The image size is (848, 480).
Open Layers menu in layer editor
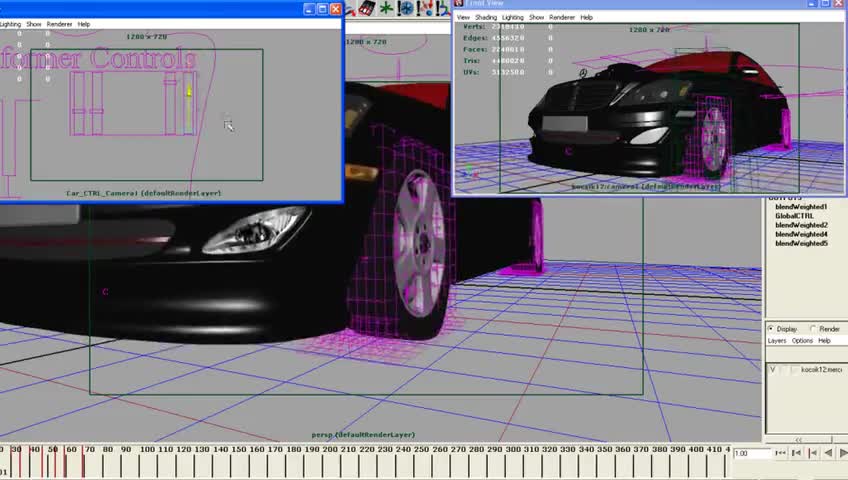click(x=777, y=341)
